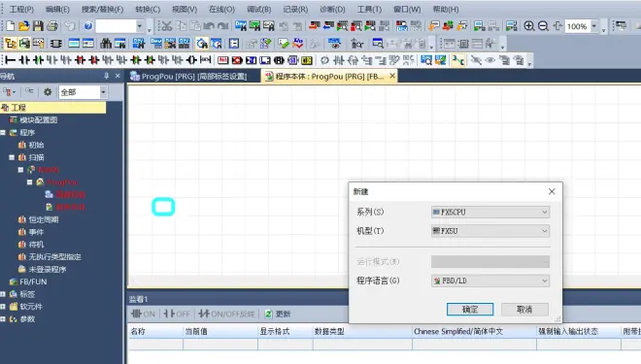Open the 全部 filter dropdown in navigation
641x364 pixels.
pyautogui.click(x=103, y=92)
